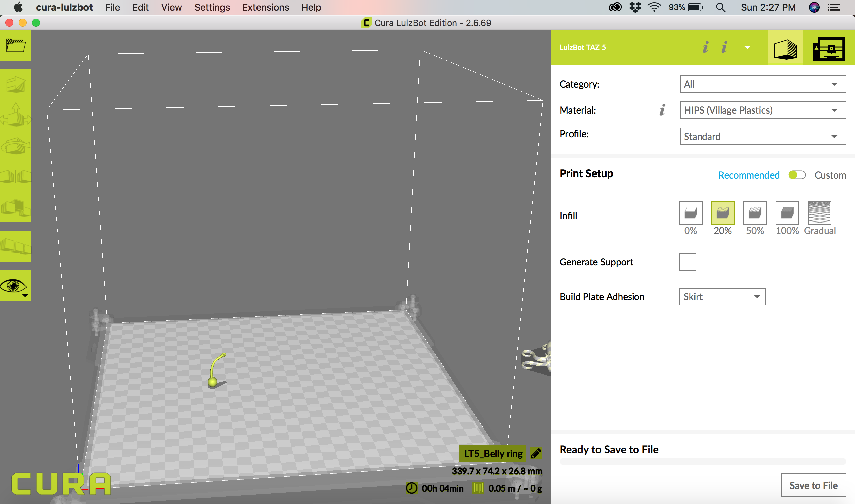Open the Category dropdown set to All

[x=762, y=84]
